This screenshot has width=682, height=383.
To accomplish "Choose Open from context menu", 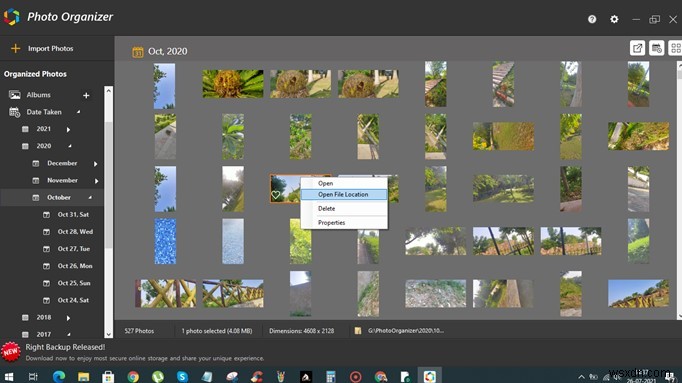I will (344, 183).
